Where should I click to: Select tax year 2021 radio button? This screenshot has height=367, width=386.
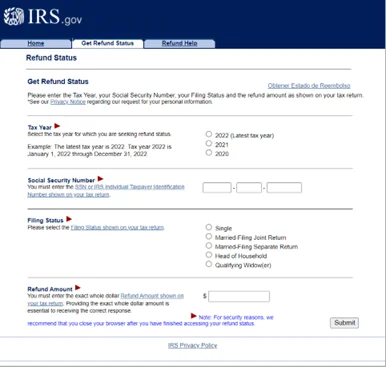click(209, 143)
